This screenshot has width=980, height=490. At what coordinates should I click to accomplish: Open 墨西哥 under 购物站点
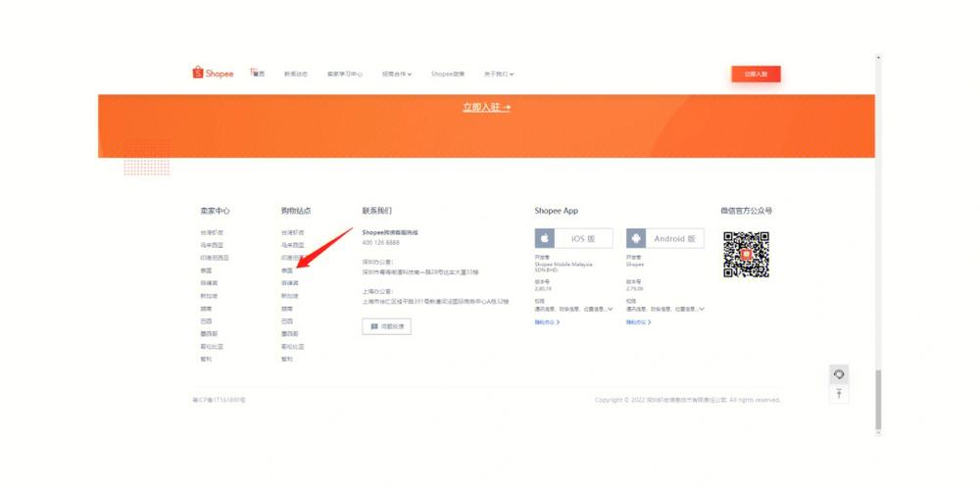(289, 334)
